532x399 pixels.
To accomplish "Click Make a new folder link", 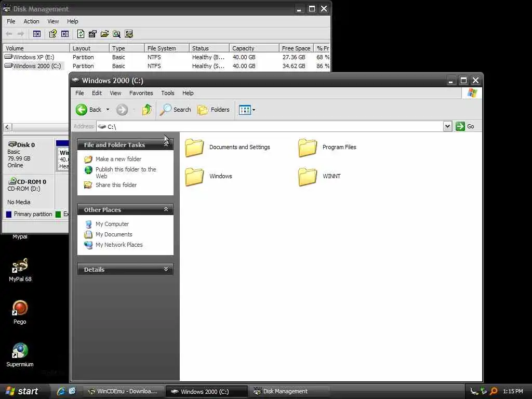I will click(118, 159).
